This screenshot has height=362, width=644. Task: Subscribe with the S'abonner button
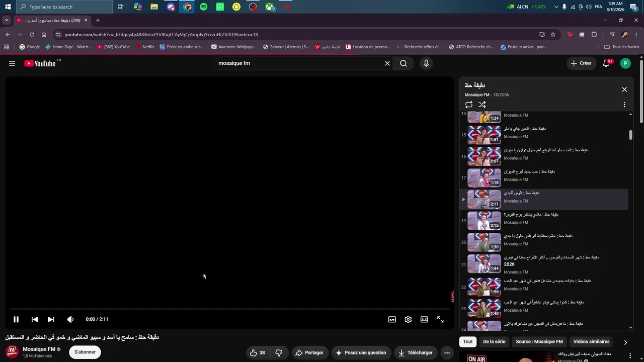85,352
